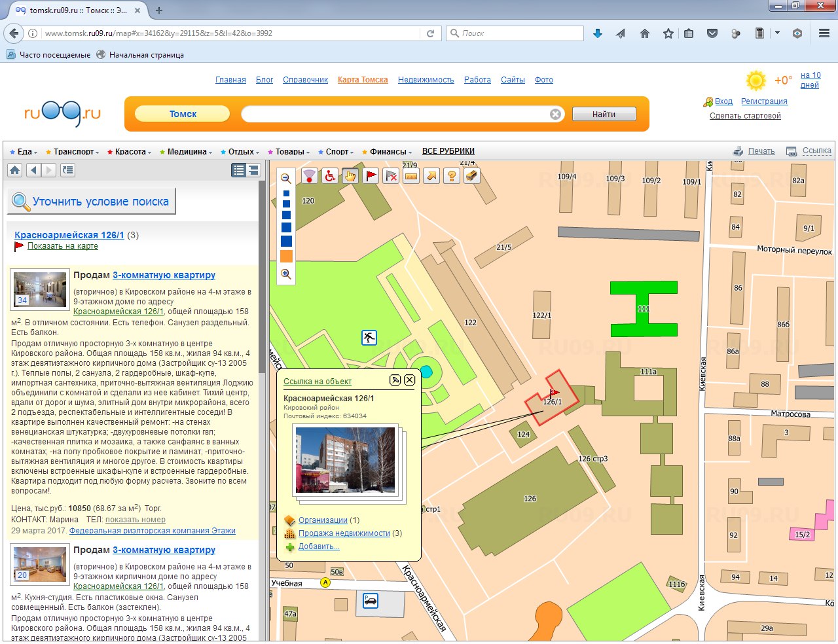Open the Недвижимость top menu section
The height and width of the screenshot is (644, 838).
point(426,80)
